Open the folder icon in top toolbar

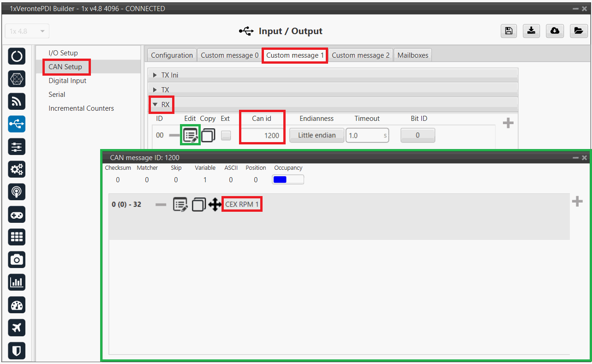coord(578,31)
